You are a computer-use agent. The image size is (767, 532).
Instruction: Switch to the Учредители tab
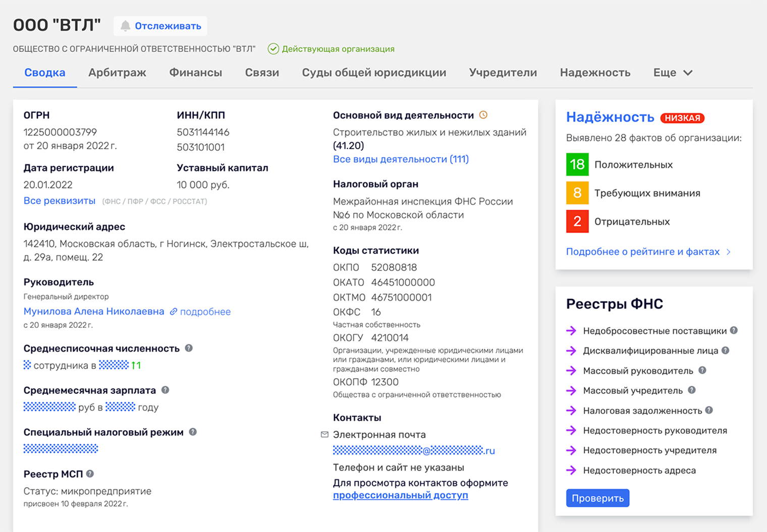coord(503,73)
